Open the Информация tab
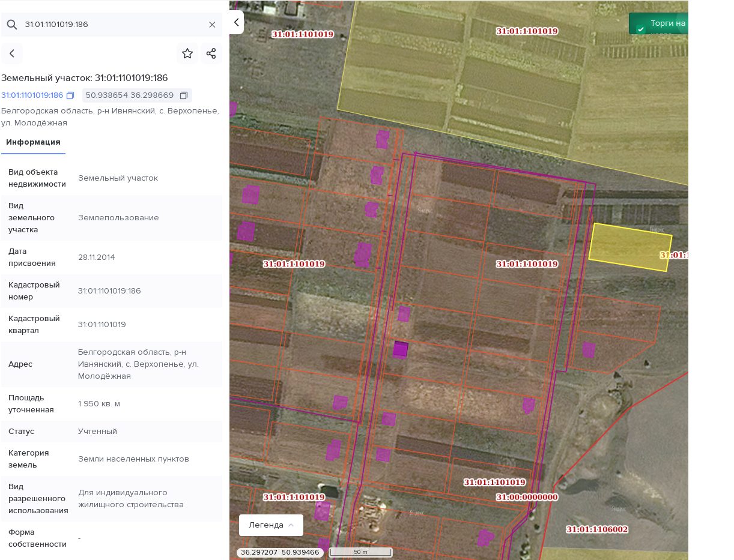This screenshot has width=734, height=560. [x=33, y=142]
